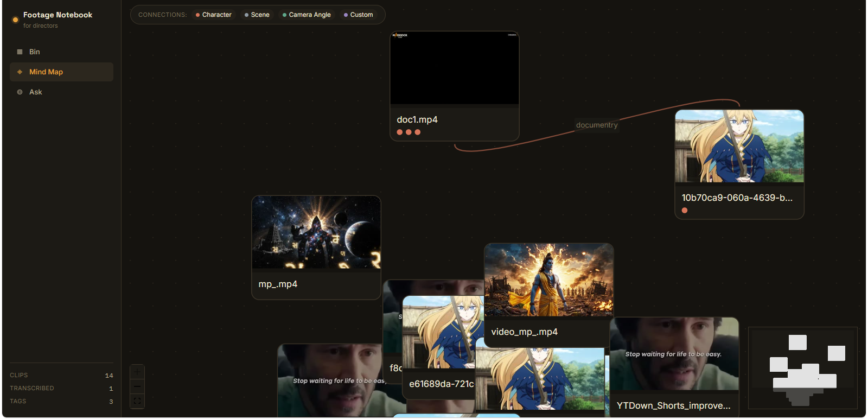Zoom out of the mind map canvas
Viewport: 868px width, 419px height.
137,386
